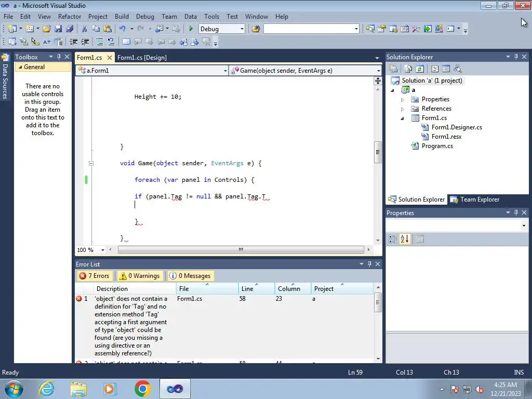Toggle the 0 Messages filter button
This screenshot has height=399, width=532.
click(x=190, y=276)
